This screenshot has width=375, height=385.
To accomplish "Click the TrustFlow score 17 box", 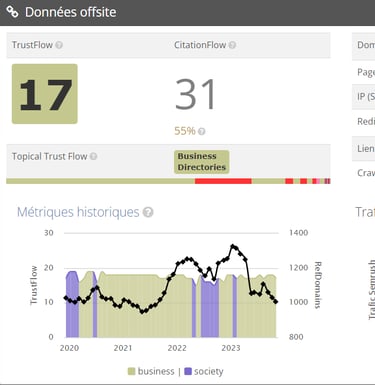I will (x=45, y=94).
